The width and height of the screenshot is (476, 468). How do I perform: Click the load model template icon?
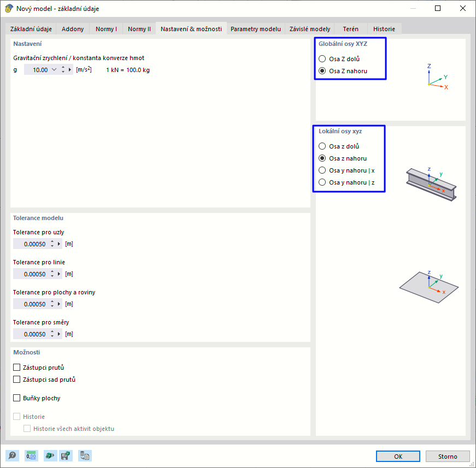[x=50, y=455]
